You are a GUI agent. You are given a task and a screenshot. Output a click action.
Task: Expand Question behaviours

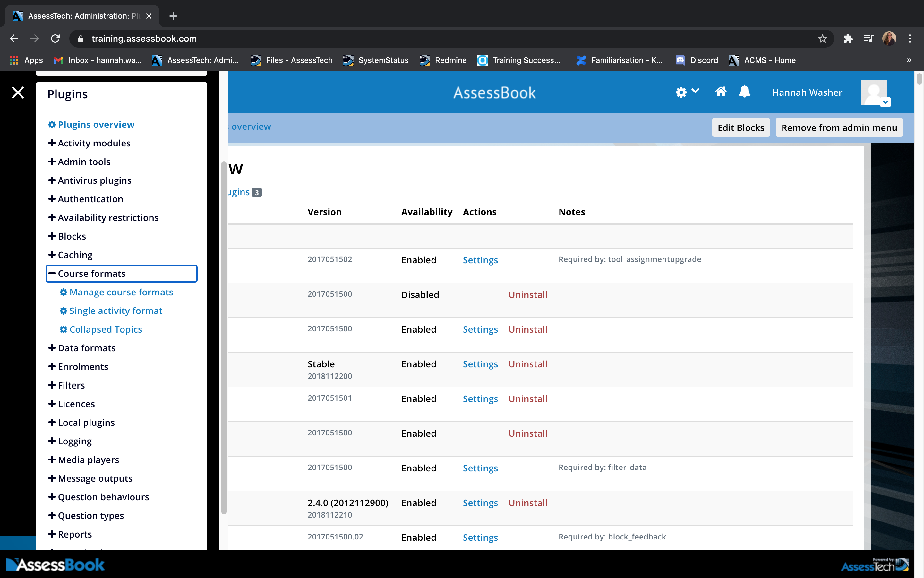pyautogui.click(x=98, y=497)
